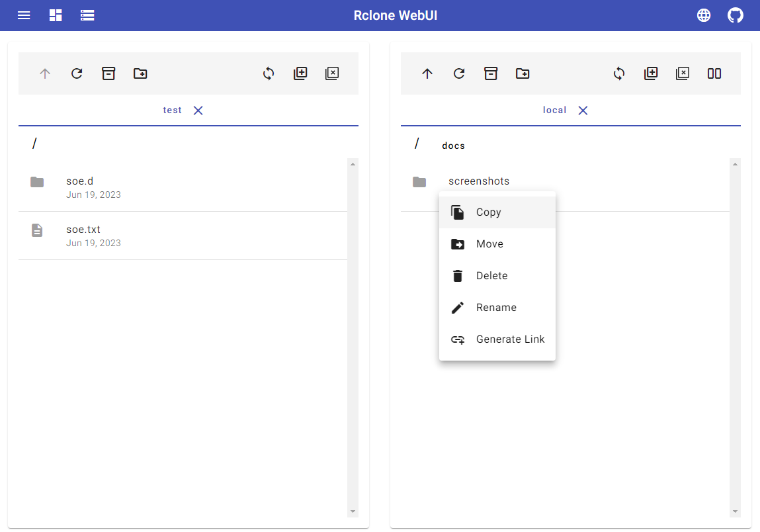Toggle the split columns view icon
Viewport: 760px width, 532px height.
[714, 73]
